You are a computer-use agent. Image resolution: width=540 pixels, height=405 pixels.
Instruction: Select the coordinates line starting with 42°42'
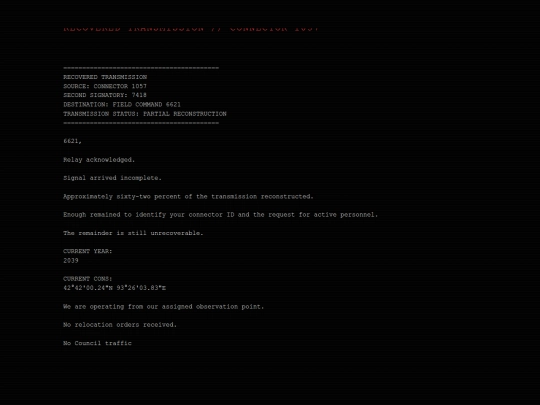[x=115, y=288]
